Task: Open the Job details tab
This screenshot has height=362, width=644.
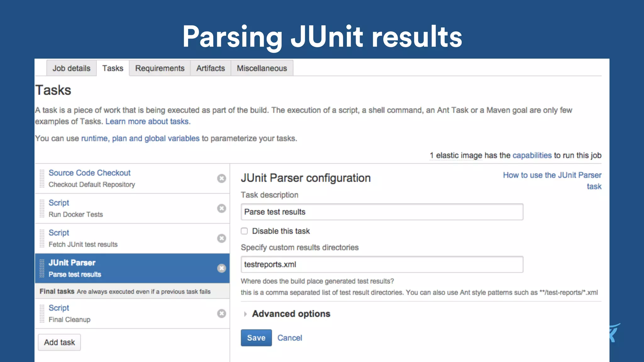Action: click(x=71, y=68)
